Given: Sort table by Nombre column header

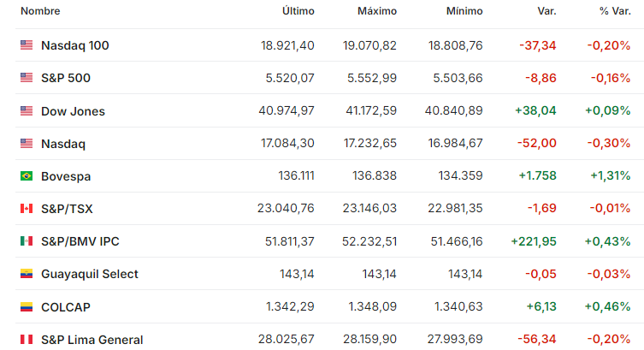Looking at the screenshot, I should [40, 11].
